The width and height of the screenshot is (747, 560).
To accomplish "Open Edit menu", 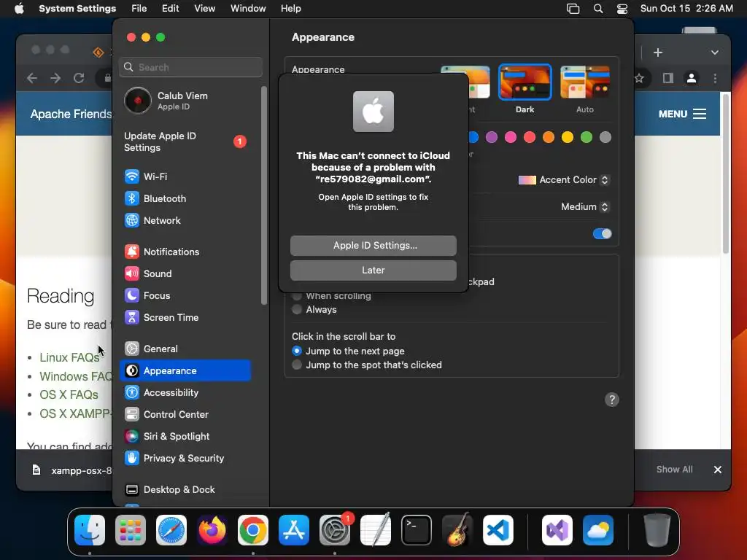I will 170,9.
